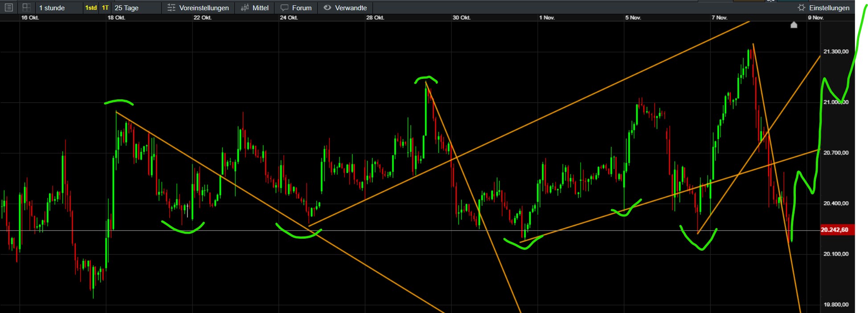Select the '1T' quick interval button
This screenshot has height=313, width=868.
[105, 8]
